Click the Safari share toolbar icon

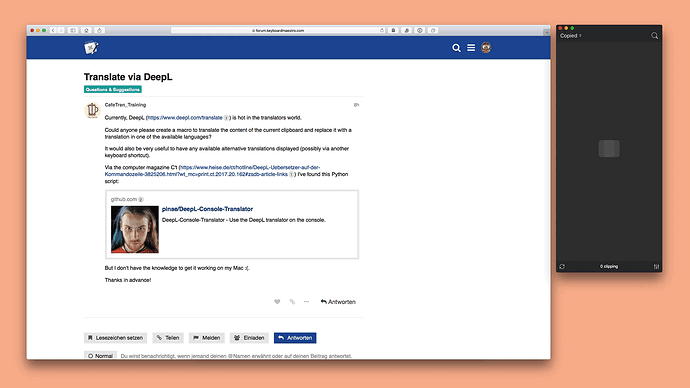coord(99,30)
